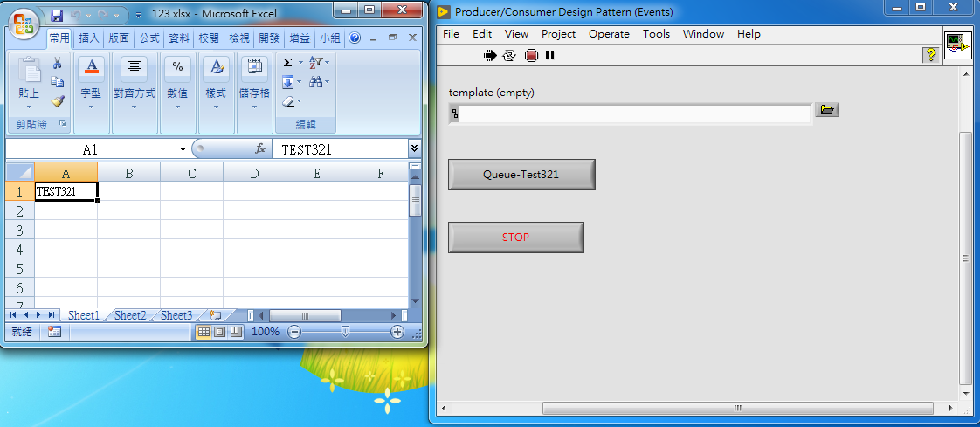Click LabVIEW's horizontal scrollbar thumb
Screen dimensions: 980x427
737,409
